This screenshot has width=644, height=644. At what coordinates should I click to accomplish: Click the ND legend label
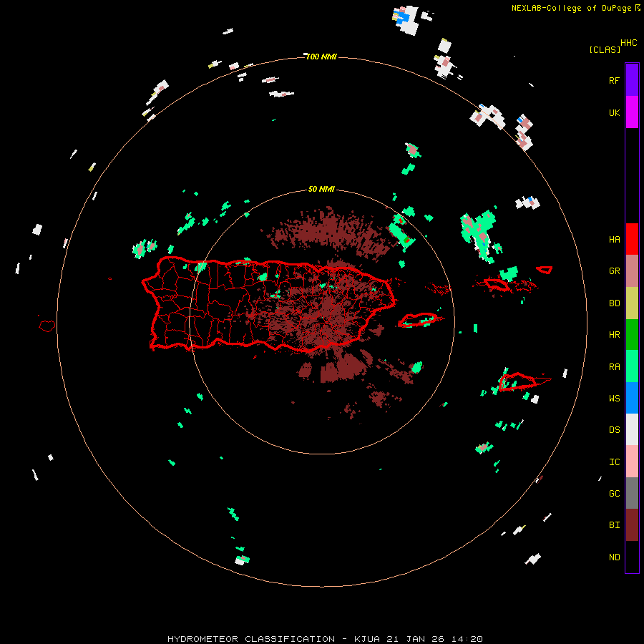point(614,557)
